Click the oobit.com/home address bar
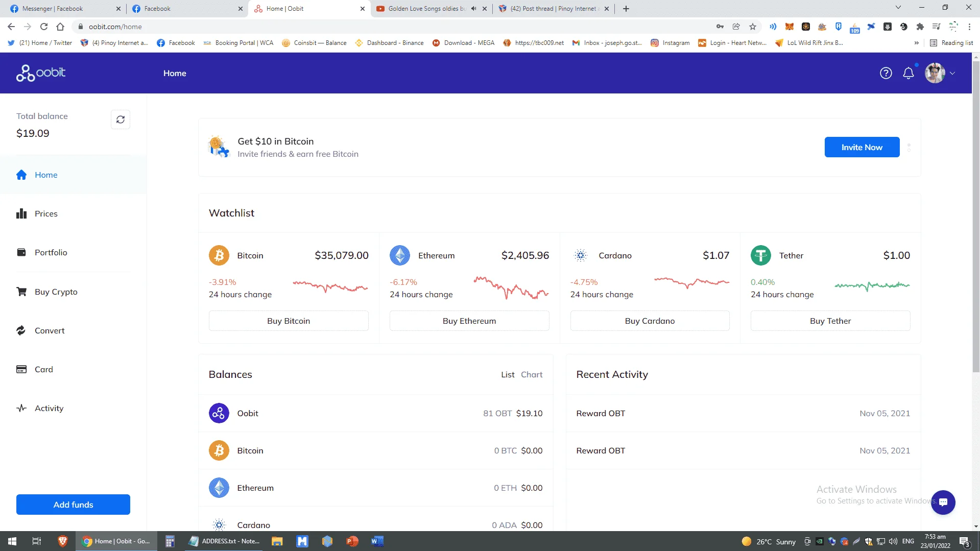Screen dimensions: 980x551 (x=393, y=27)
